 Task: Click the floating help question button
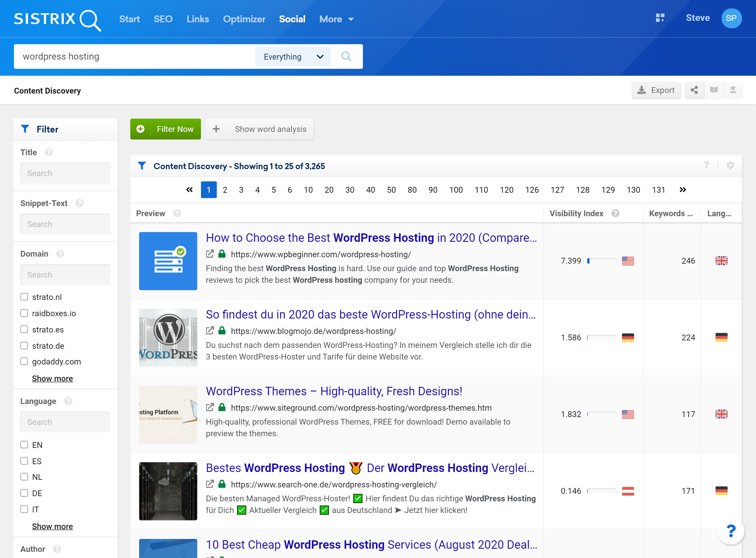[731, 531]
